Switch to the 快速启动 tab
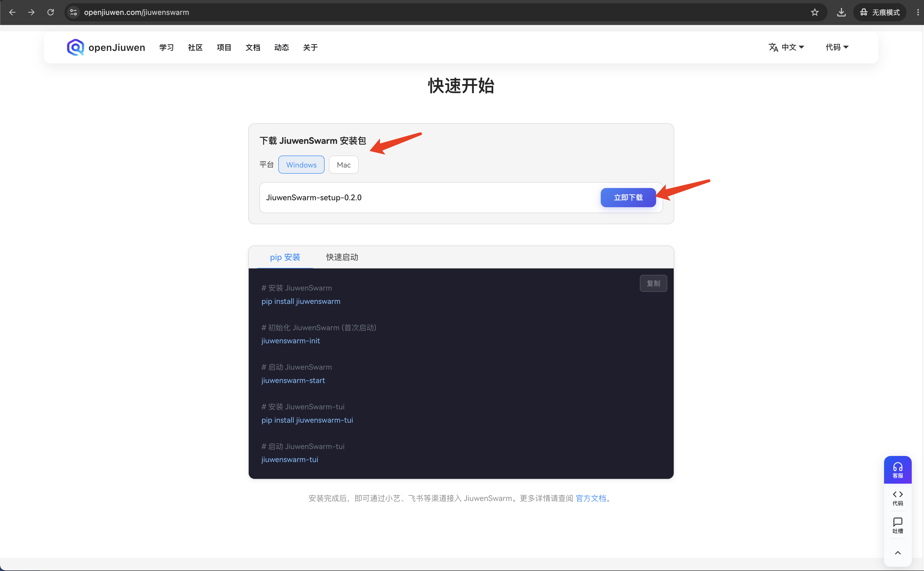The width and height of the screenshot is (924, 571). click(x=342, y=257)
